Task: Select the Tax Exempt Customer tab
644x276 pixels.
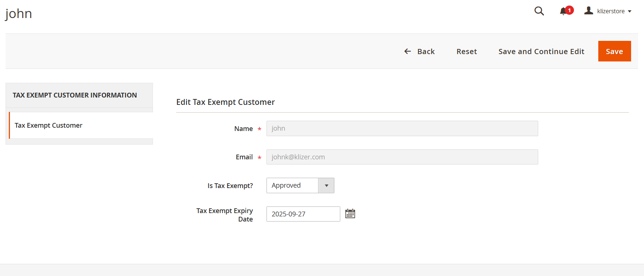Action: [81, 125]
